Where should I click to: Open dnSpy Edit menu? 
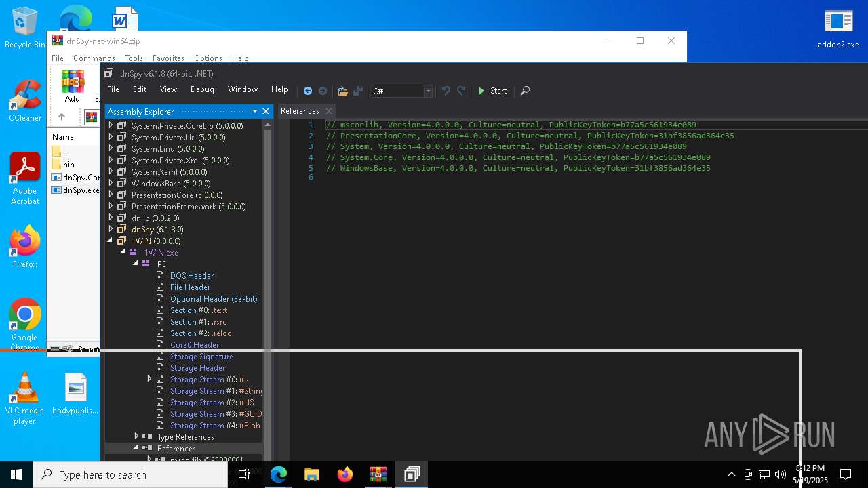(x=140, y=89)
